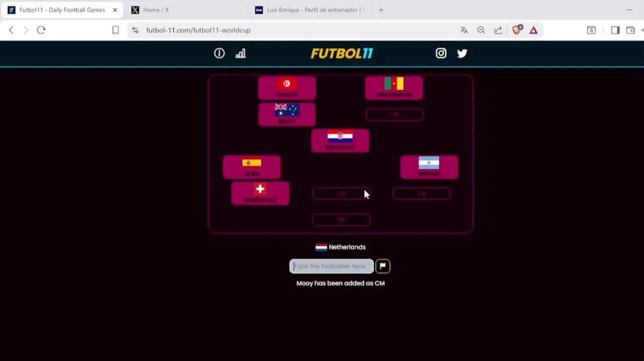Image resolution: width=644 pixels, height=361 pixels.
Task: Click the zoom magnifier icon in address bar
Action: click(x=481, y=30)
